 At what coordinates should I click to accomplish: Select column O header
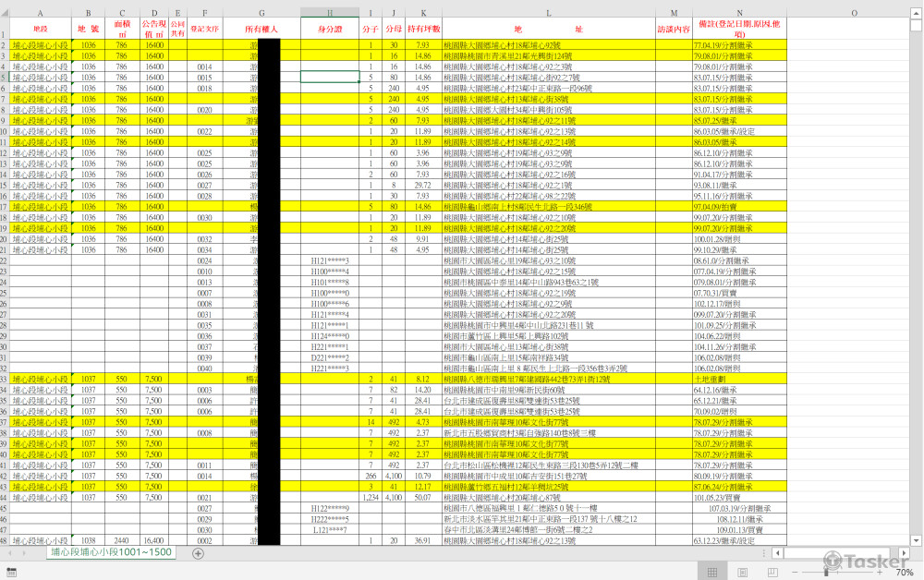[x=853, y=13]
